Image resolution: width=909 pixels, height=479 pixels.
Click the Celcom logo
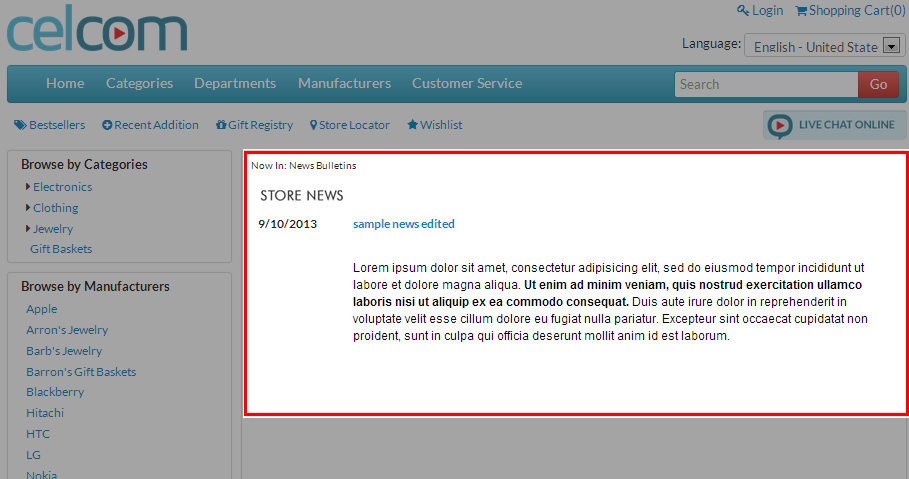click(x=97, y=28)
